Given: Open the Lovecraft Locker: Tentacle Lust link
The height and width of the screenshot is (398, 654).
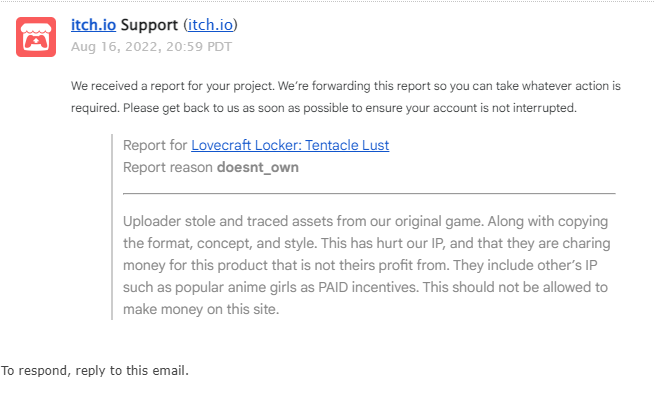Looking at the screenshot, I should [x=290, y=145].
